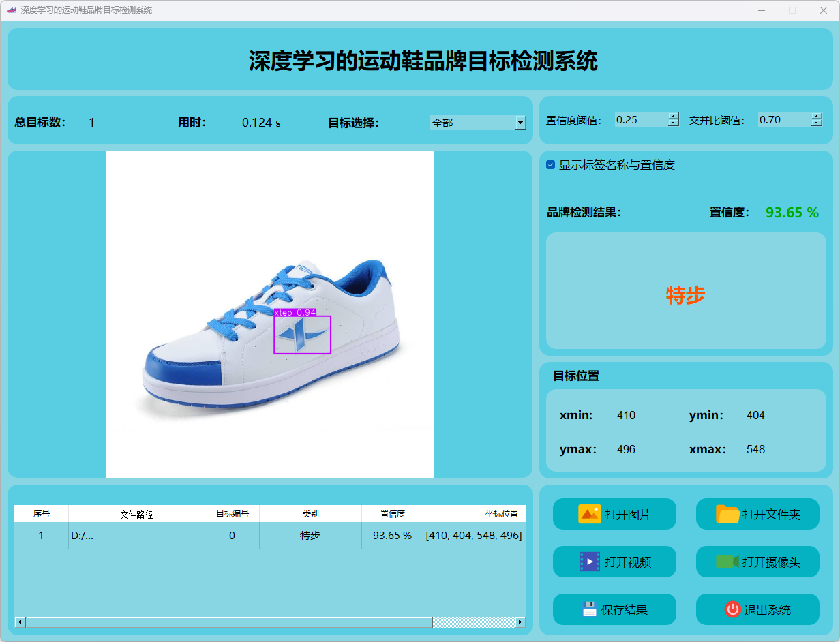840x642 pixels.
Task: Click the xmin value 410
Action: [x=626, y=415]
